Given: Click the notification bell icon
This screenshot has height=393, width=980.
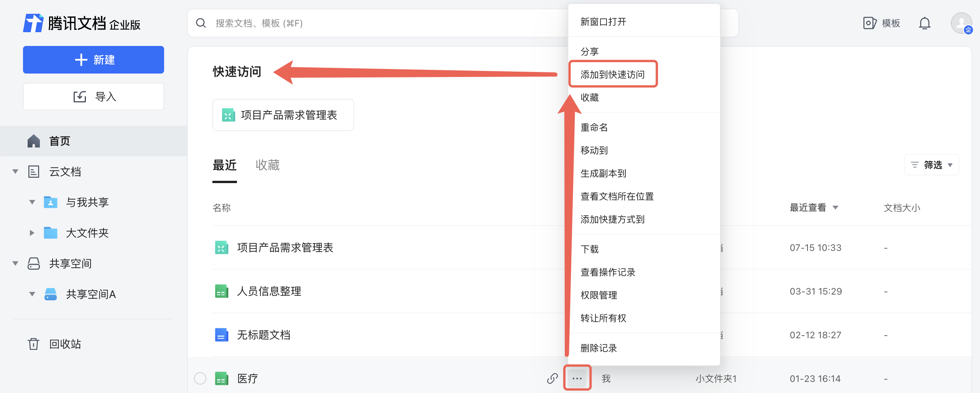Looking at the screenshot, I should (x=924, y=23).
